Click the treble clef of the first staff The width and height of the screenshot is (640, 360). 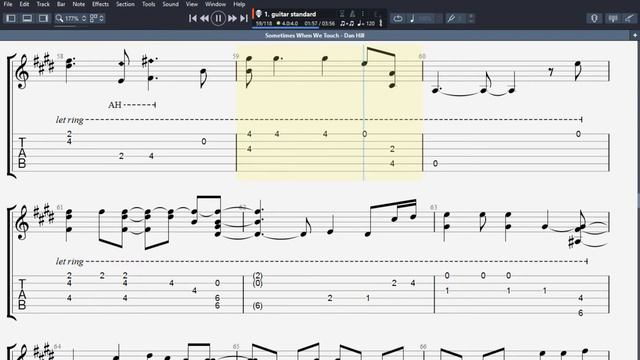[22, 73]
